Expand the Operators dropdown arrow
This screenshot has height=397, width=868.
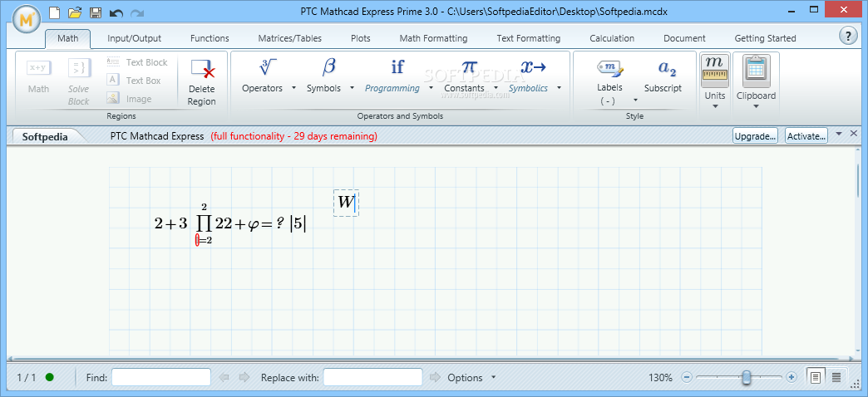tap(293, 88)
